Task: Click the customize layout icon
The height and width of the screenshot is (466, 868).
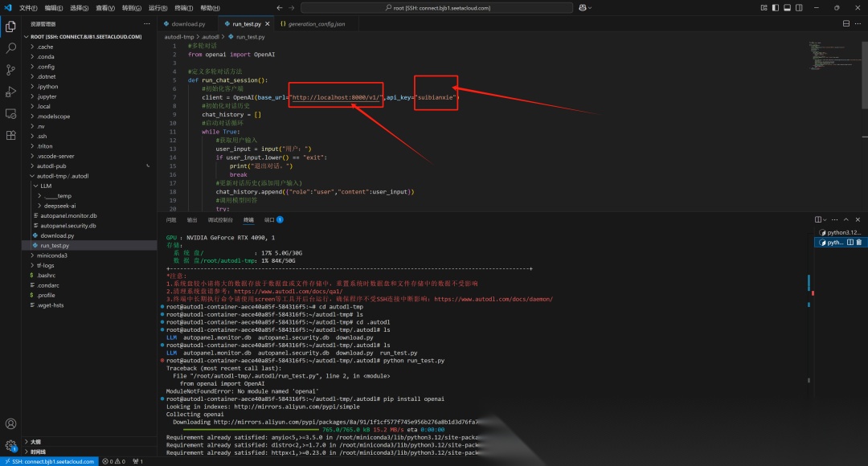Action: click(764, 8)
